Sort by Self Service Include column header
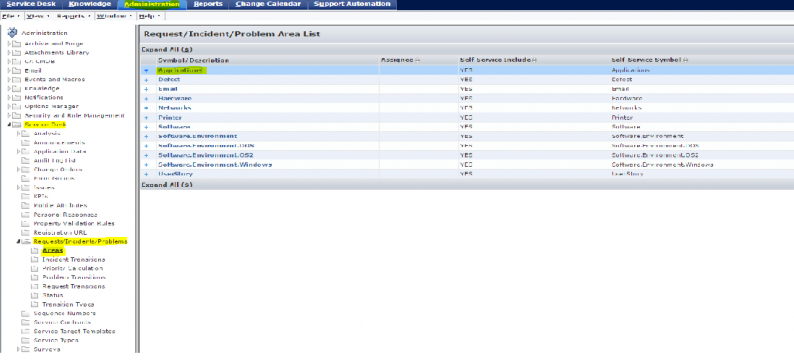The width and height of the screenshot is (794, 360). 497,60
